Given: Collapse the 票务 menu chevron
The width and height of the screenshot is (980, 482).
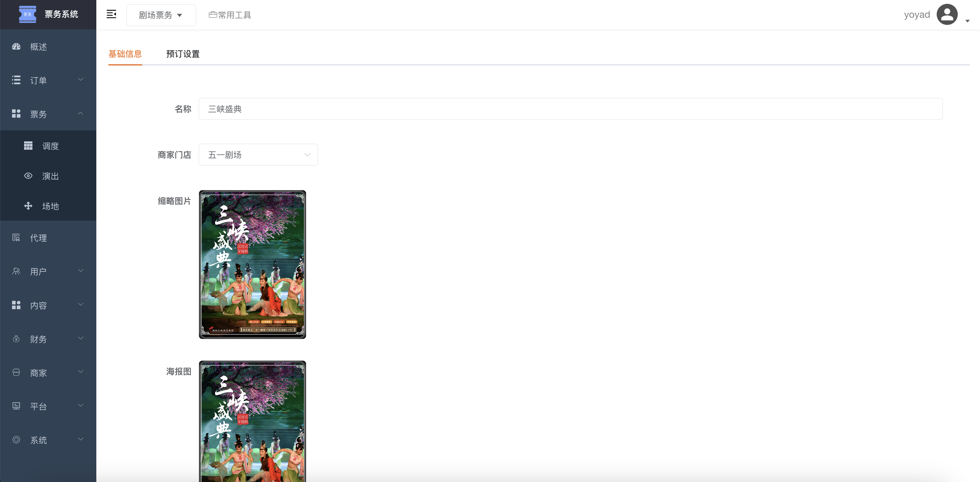Looking at the screenshot, I should click(81, 113).
